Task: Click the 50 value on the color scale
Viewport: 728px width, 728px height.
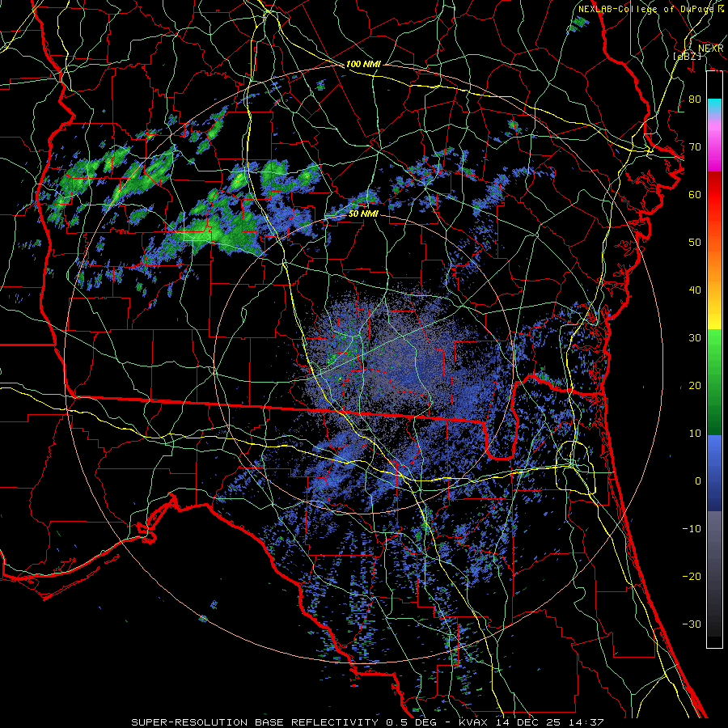Action: click(695, 243)
